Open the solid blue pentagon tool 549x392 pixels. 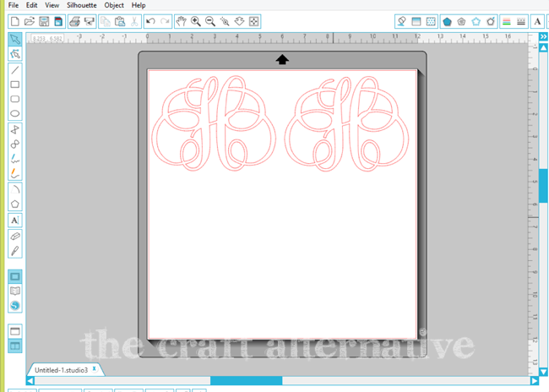447,22
